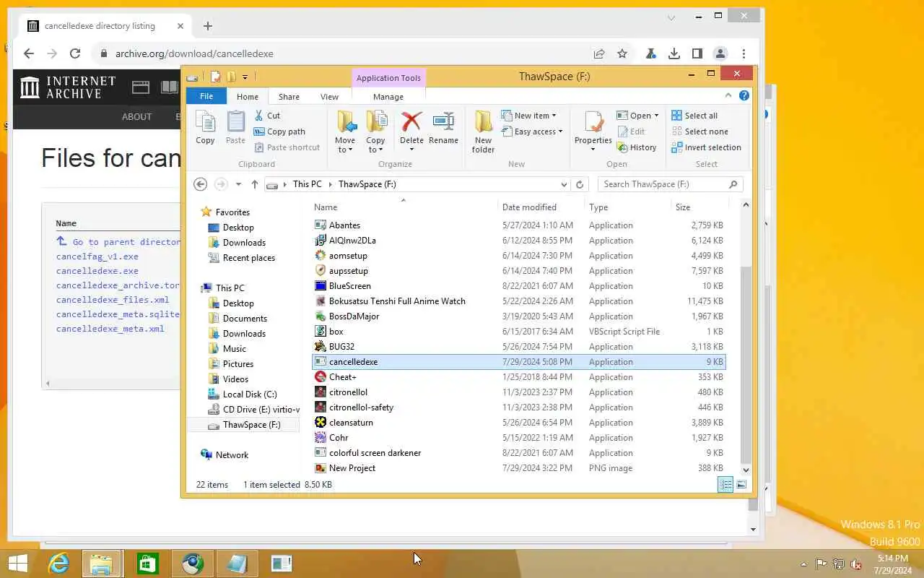924x578 pixels.
Task: Rename the selected file via the ribbon
Action: [x=443, y=128]
